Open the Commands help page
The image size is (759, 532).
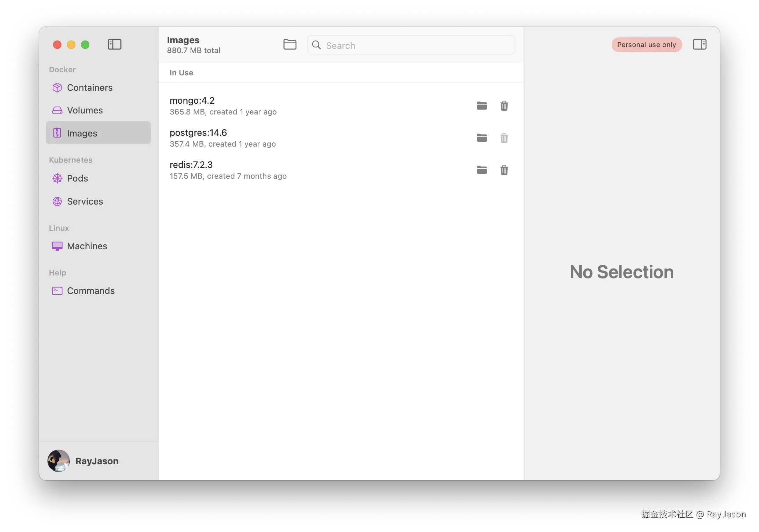coord(91,291)
